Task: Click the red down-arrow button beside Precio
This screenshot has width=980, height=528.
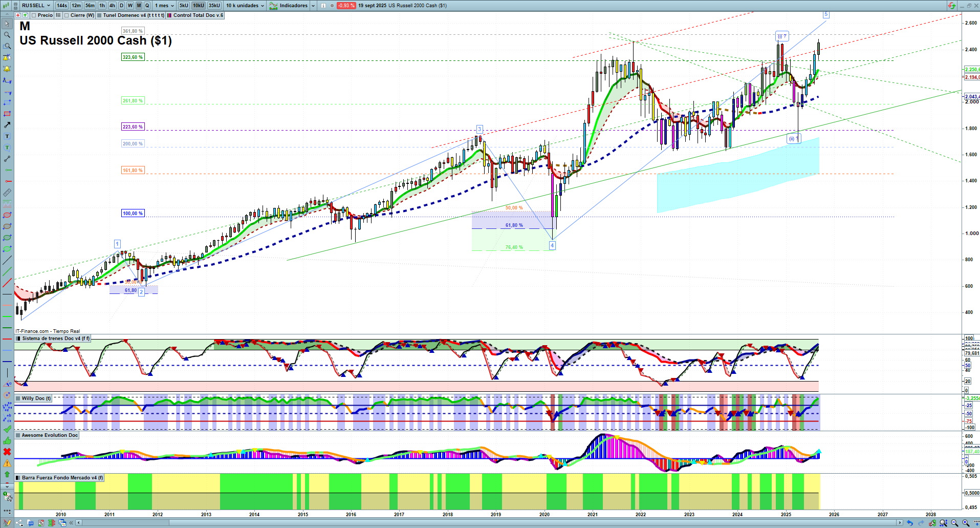Action: click(x=18, y=15)
